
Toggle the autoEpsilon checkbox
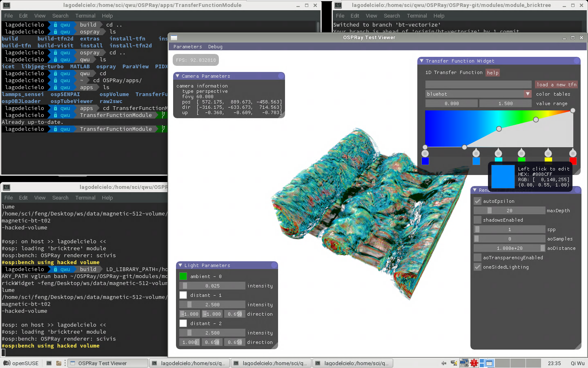(x=477, y=201)
